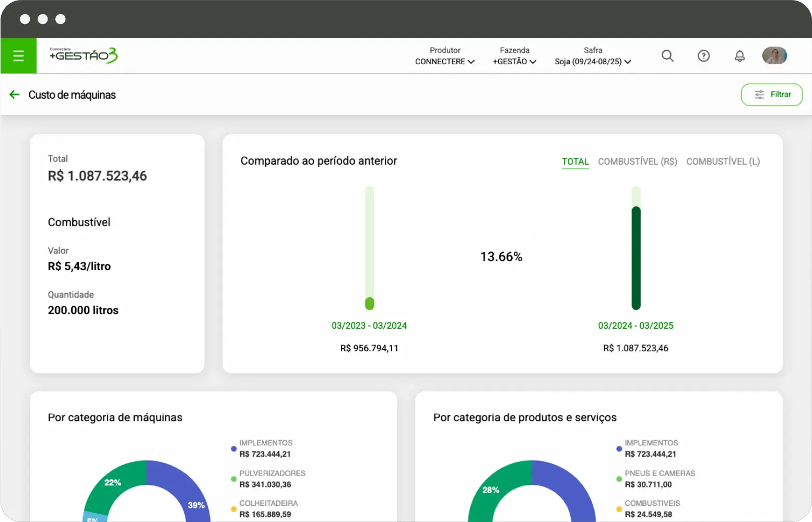Open the Safra Soja season dropdown
812x522 pixels.
(593, 61)
